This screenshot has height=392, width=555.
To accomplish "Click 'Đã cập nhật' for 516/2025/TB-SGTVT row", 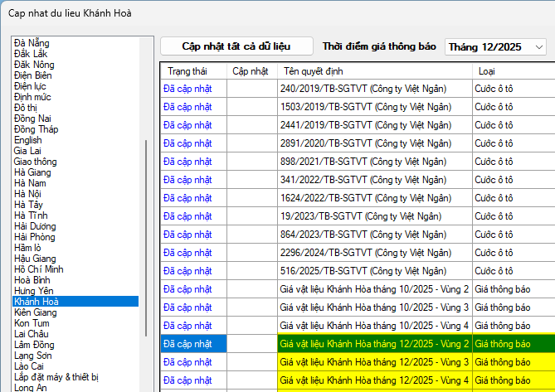I will pyautogui.click(x=187, y=271).
